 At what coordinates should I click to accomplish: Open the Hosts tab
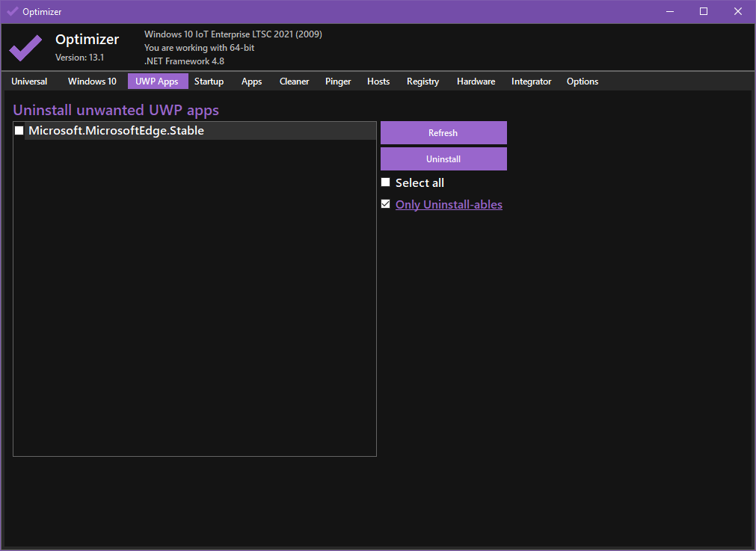tap(378, 81)
